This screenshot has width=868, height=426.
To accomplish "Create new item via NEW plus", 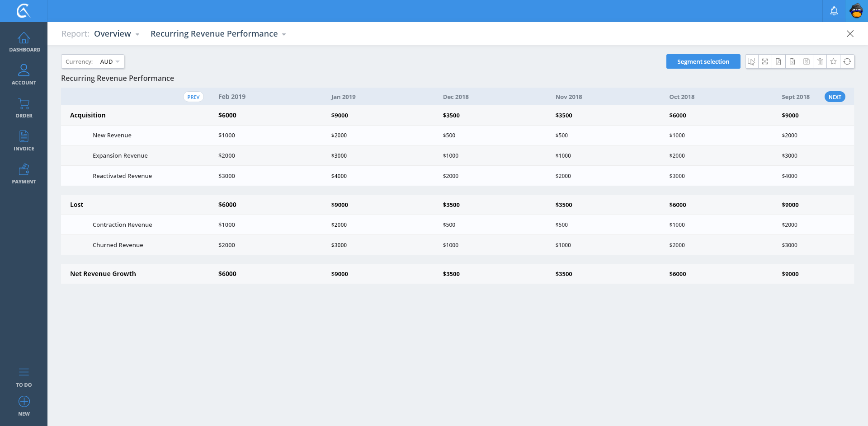I will 24,406.
